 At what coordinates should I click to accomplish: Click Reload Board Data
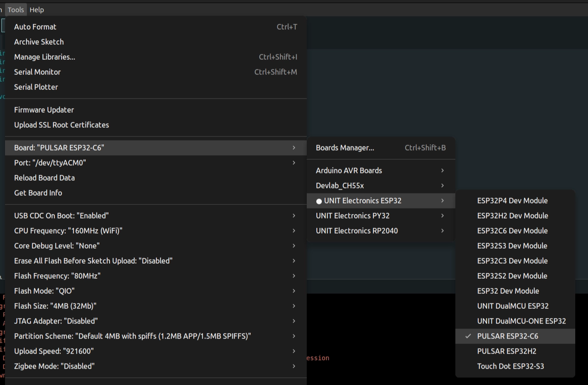pyautogui.click(x=156, y=178)
